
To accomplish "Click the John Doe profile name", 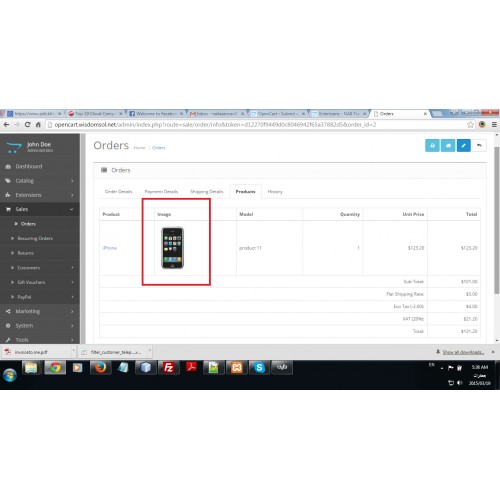I will click(39, 144).
